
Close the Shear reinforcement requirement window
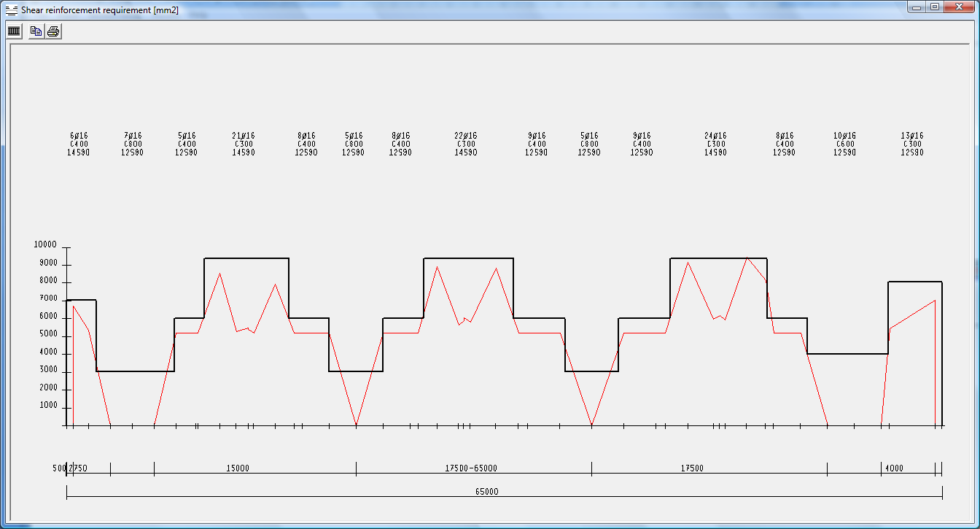coord(960,7)
